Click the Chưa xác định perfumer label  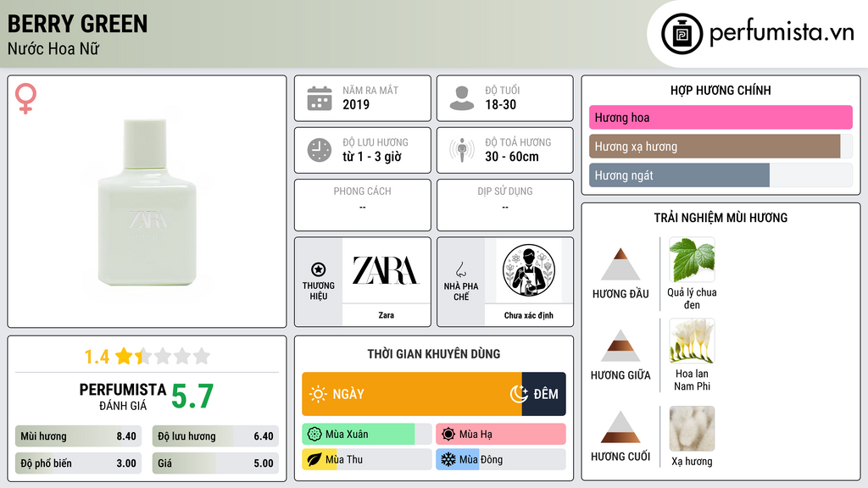point(529,315)
